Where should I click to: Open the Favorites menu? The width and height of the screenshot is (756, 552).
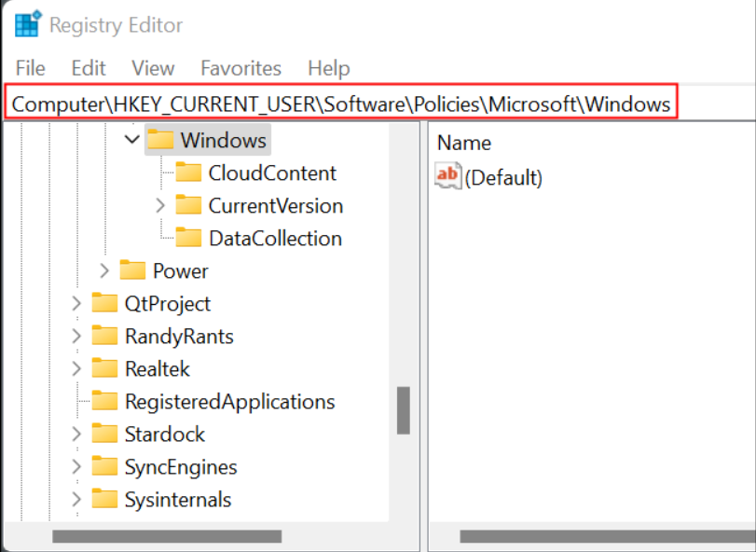(x=241, y=68)
